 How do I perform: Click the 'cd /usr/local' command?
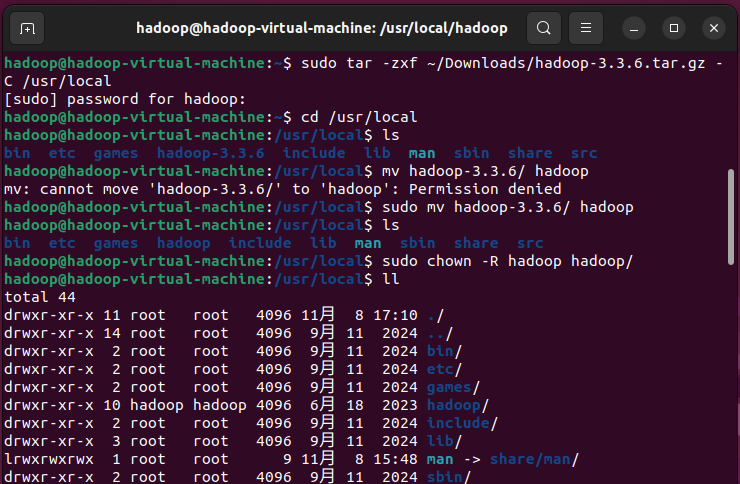pyautogui.click(x=359, y=117)
